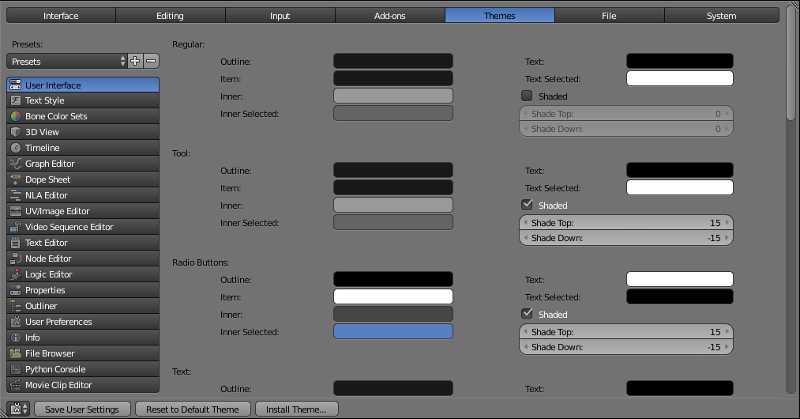Select the Bone Color Sets icon

click(x=16, y=116)
